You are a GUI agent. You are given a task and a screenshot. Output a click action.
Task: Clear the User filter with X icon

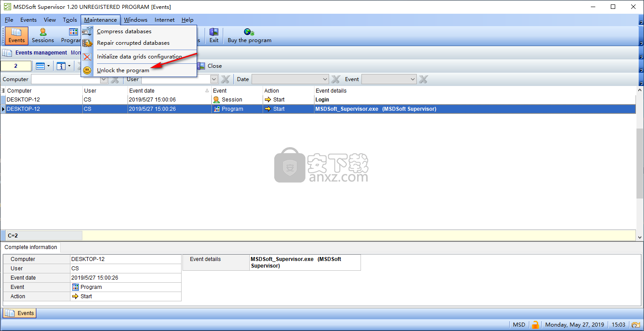(x=225, y=79)
